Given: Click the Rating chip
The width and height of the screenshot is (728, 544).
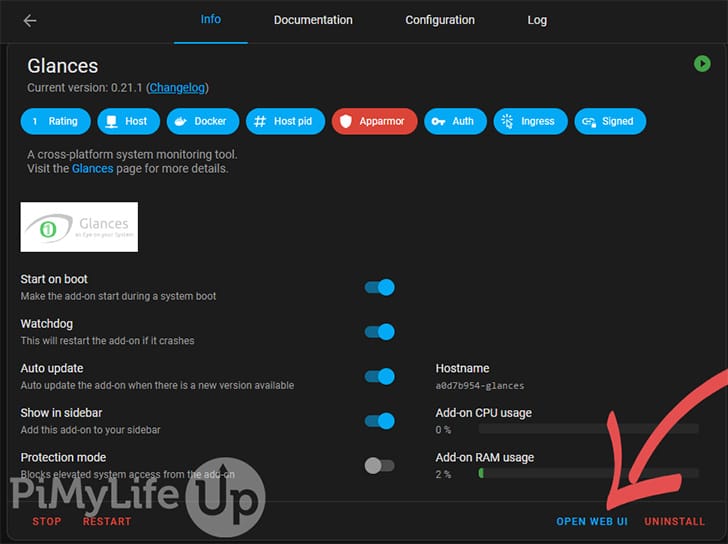Looking at the screenshot, I should pyautogui.click(x=56, y=121).
